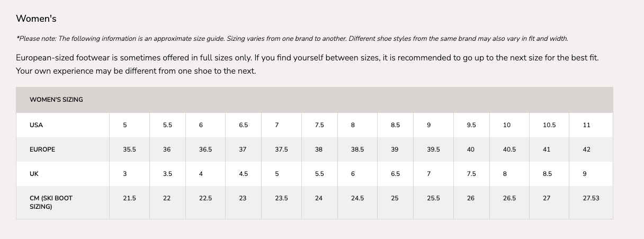This screenshot has height=239, width=644.
Task: Click Europe size 42 cell
Action: pos(586,149)
